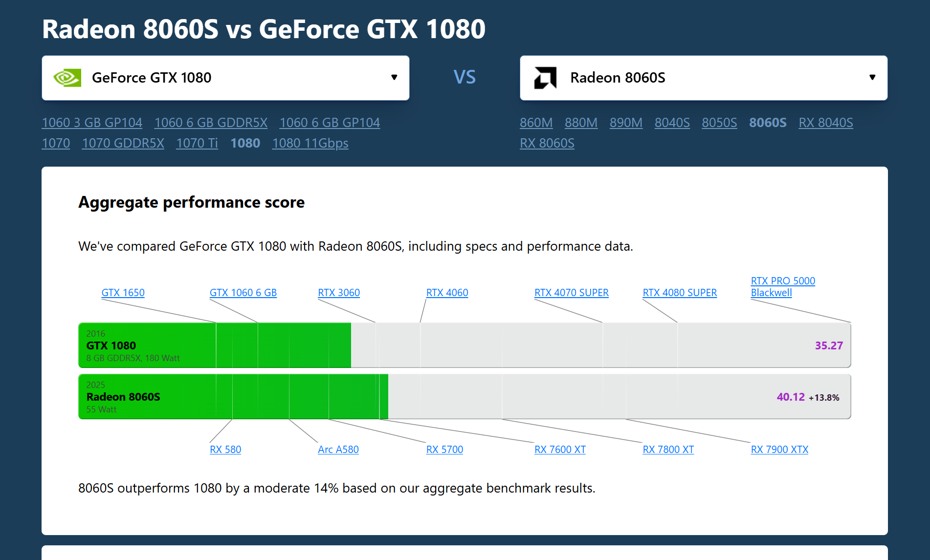The image size is (930, 560).
Task: Open the 1070 Ti variant link
Action: coord(197,143)
